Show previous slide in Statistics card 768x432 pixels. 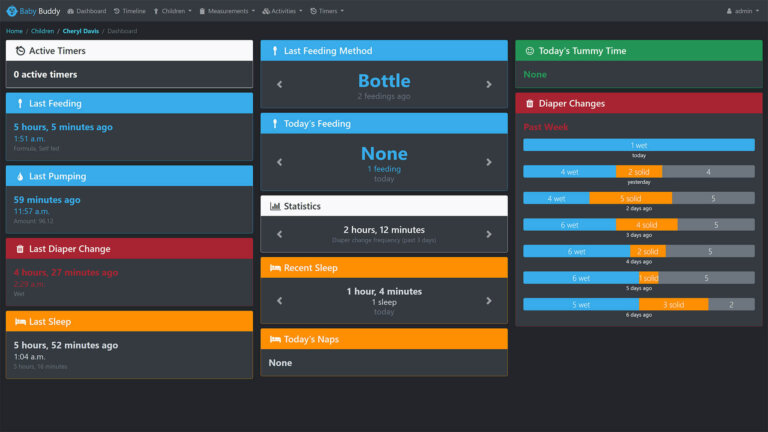[x=279, y=234]
